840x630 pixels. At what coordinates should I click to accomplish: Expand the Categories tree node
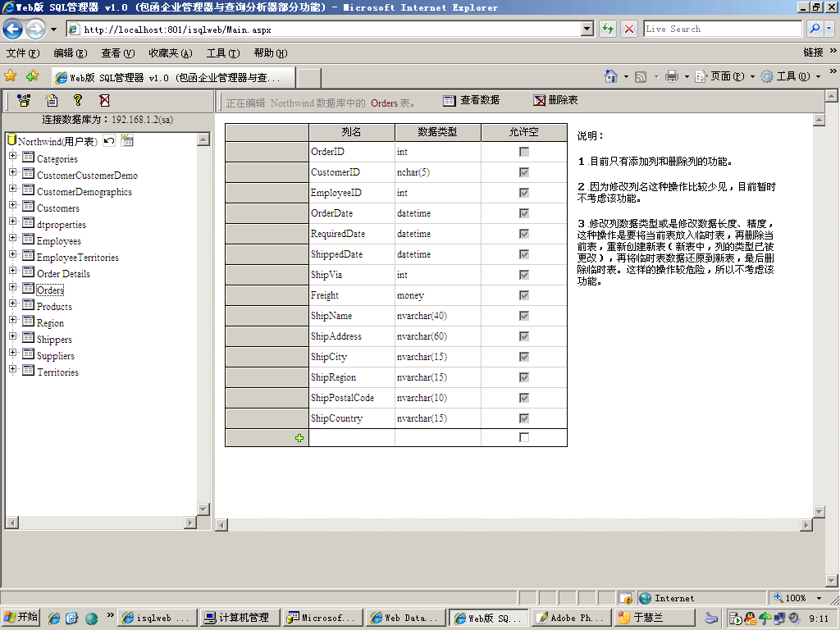click(x=13, y=156)
